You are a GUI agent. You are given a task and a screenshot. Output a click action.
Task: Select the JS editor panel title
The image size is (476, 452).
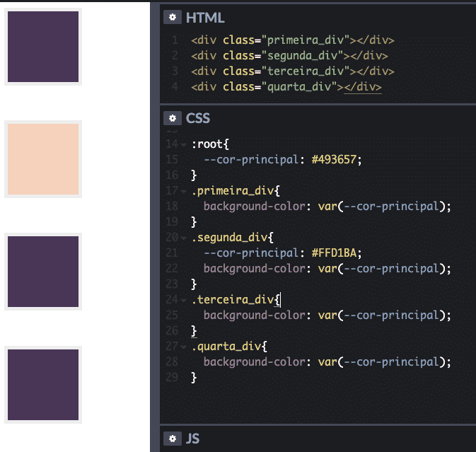coord(192,439)
